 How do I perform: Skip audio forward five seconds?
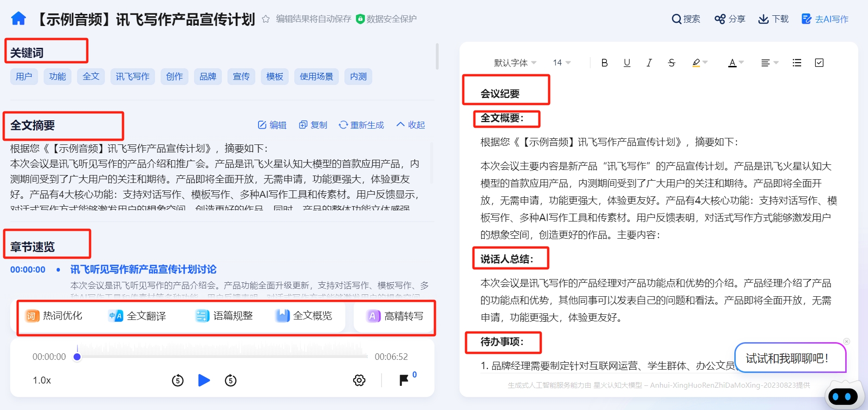pyautogui.click(x=231, y=381)
